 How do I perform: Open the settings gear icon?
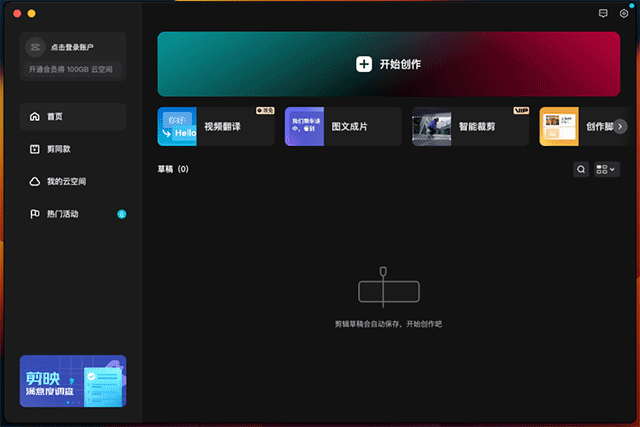point(624,14)
